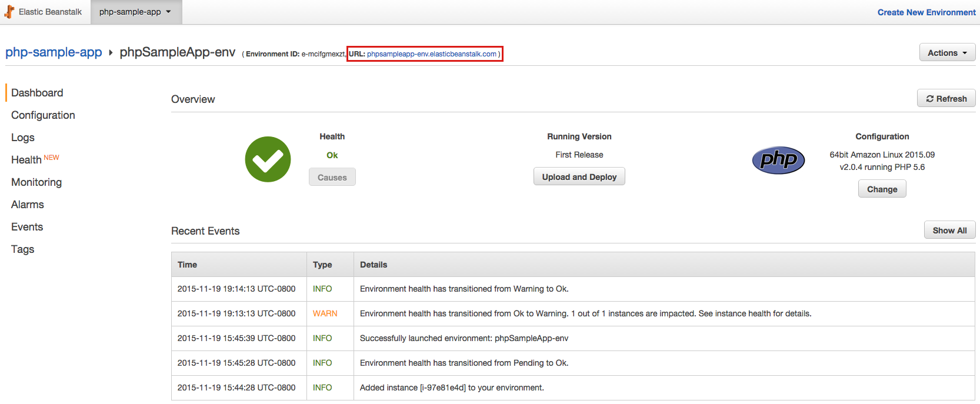
Task: Click '64bit Amazon Linux 2015.09' text
Action: click(882, 155)
